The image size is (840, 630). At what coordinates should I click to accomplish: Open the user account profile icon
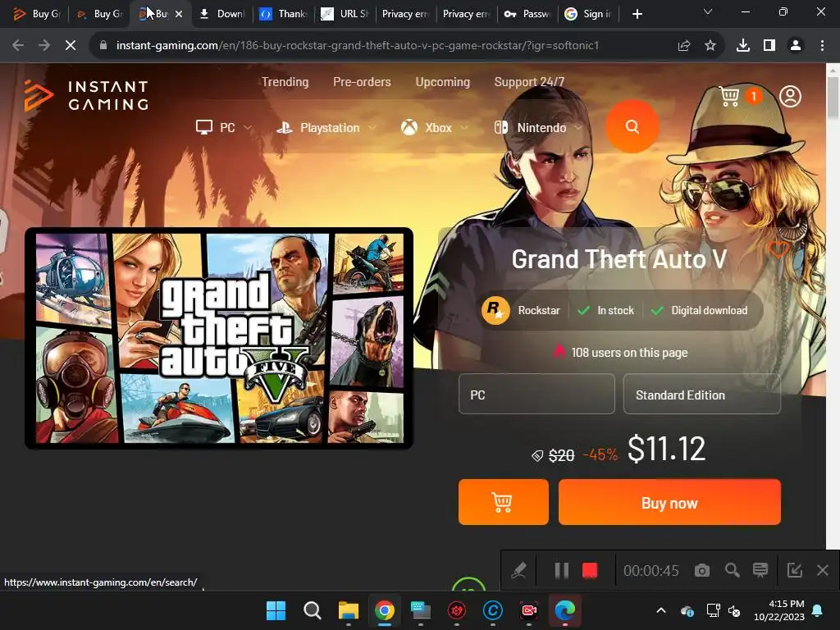click(x=790, y=97)
